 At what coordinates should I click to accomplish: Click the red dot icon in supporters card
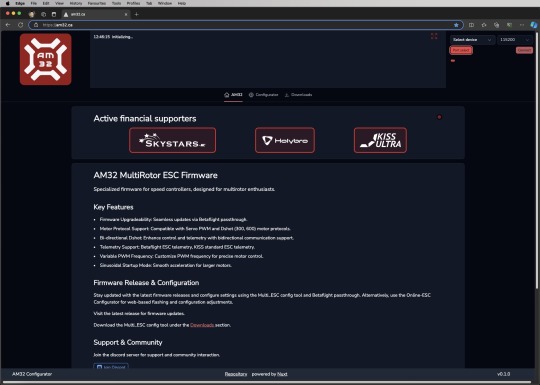[x=439, y=117]
